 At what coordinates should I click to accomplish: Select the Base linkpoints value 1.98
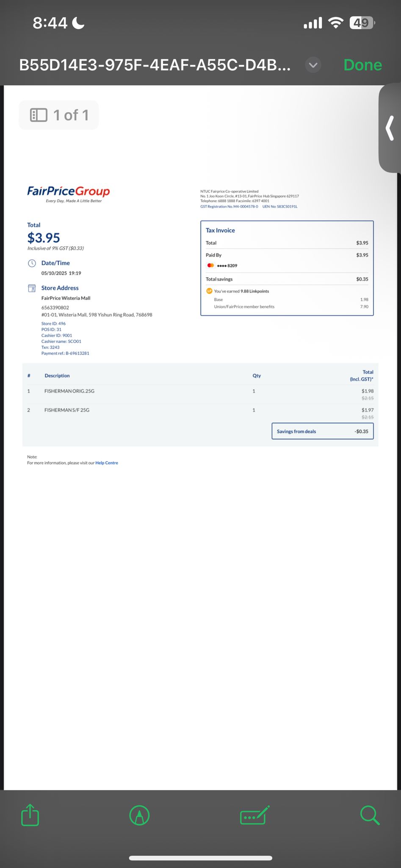pos(364,300)
